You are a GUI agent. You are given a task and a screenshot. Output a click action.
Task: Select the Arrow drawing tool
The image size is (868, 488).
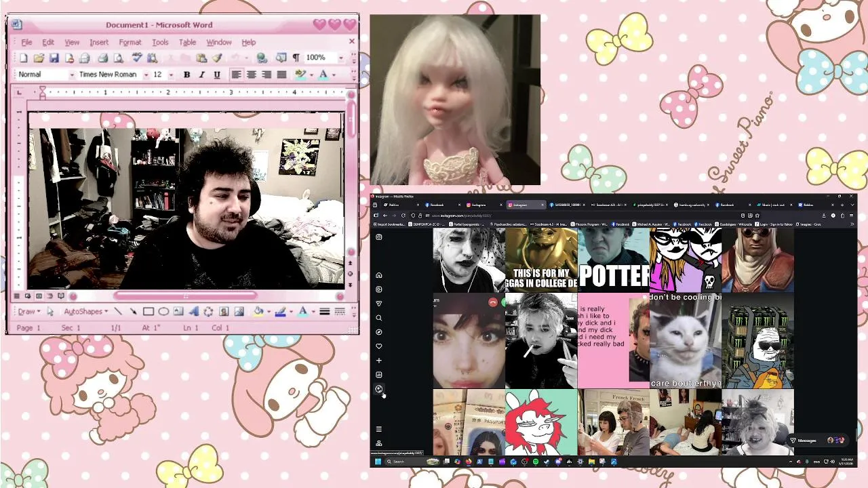[133, 312]
